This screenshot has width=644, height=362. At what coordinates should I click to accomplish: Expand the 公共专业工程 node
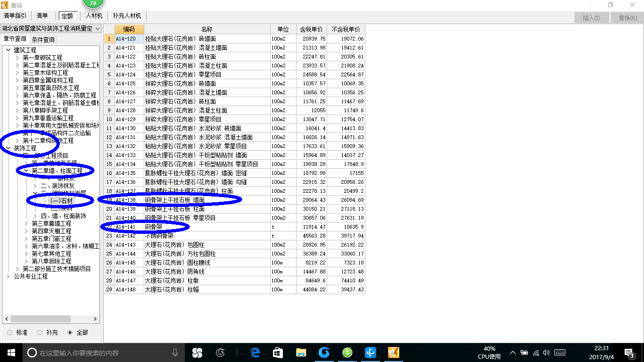pyautogui.click(x=8, y=276)
